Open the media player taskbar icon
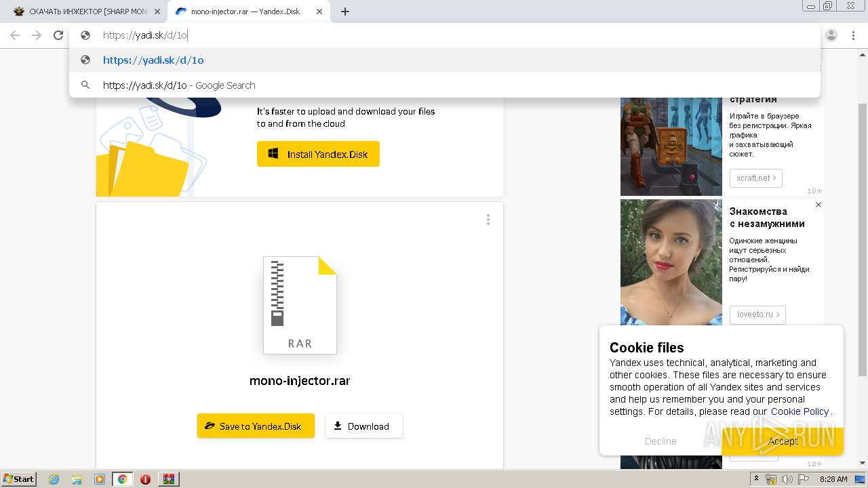Viewport: 868px width, 488px height. 100,479
